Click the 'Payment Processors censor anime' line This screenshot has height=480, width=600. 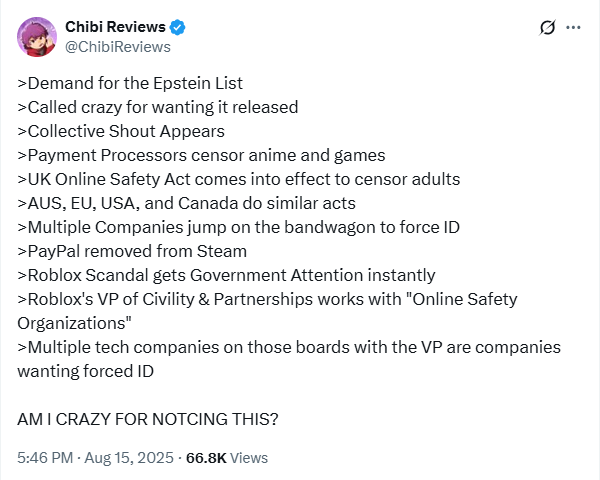[201, 155]
